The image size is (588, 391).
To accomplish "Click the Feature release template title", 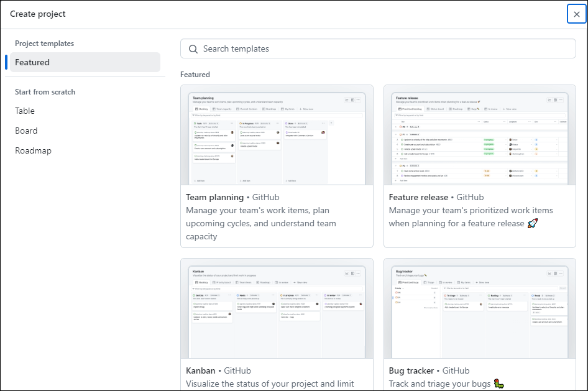I will (x=418, y=197).
